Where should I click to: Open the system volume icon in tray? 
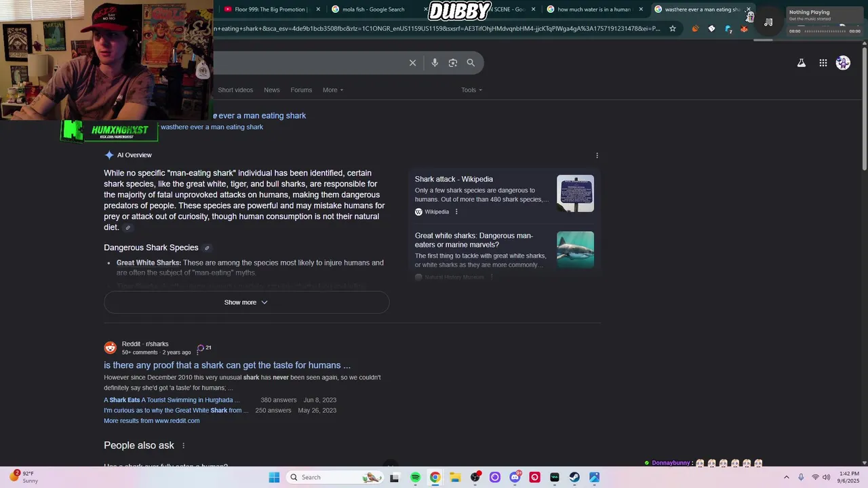point(826,477)
